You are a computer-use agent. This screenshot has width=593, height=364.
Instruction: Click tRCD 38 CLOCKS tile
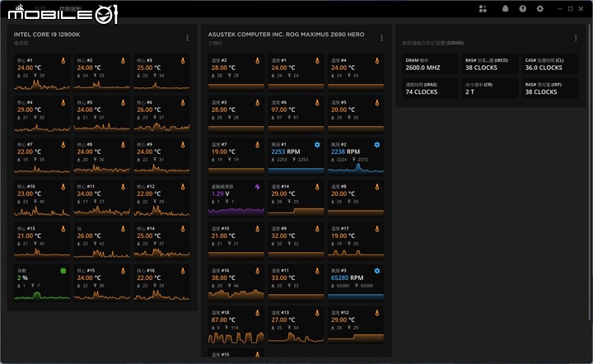[x=490, y=64]
